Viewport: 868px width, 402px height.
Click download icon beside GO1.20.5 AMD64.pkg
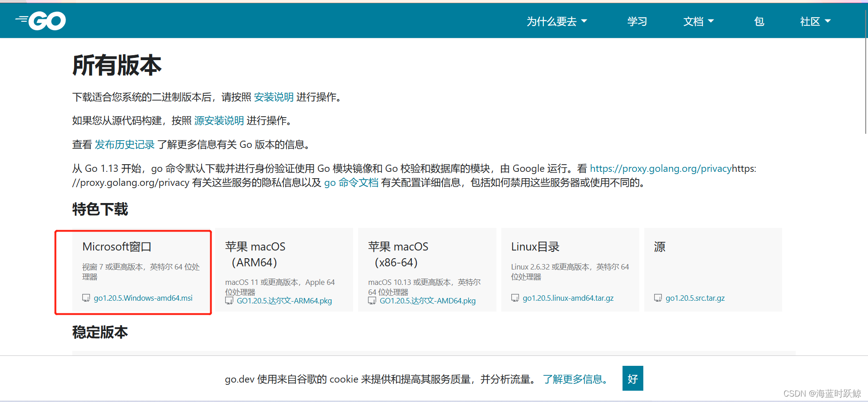372,301
